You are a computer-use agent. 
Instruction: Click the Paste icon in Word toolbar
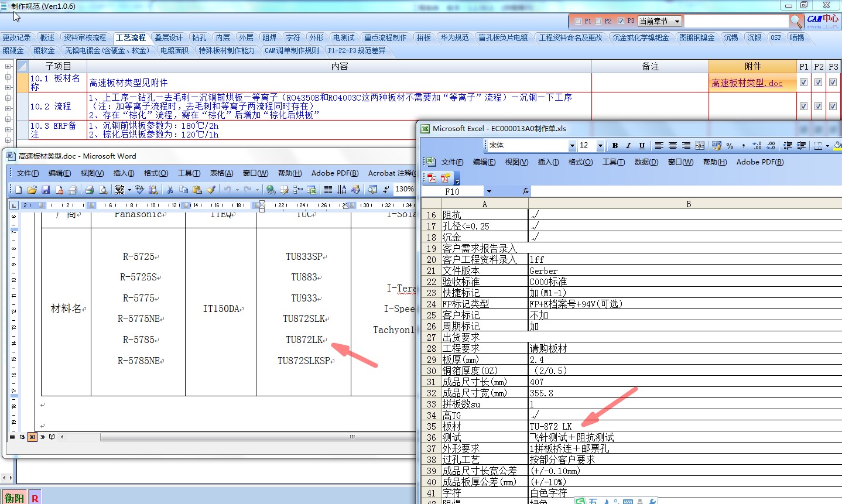(197, 190)
